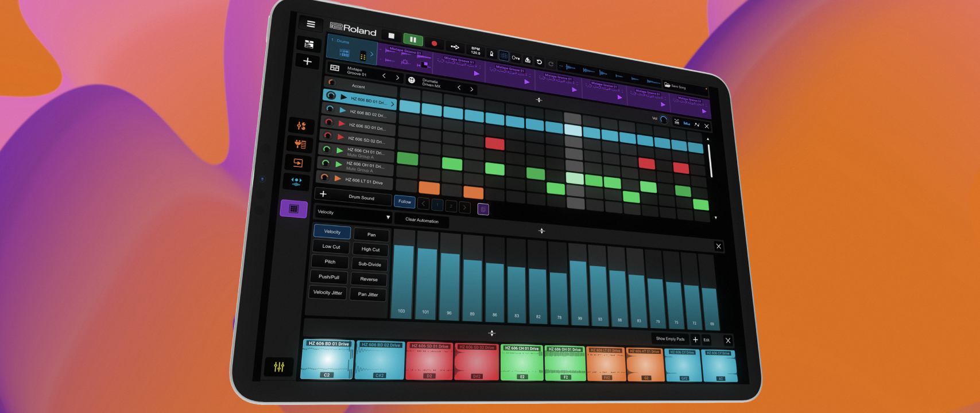Image resolution: width=980 pixels, height=413 pixels.
Task: Mute the HZ 606 BD 01 drum row
Action: [x=331, y=95]
